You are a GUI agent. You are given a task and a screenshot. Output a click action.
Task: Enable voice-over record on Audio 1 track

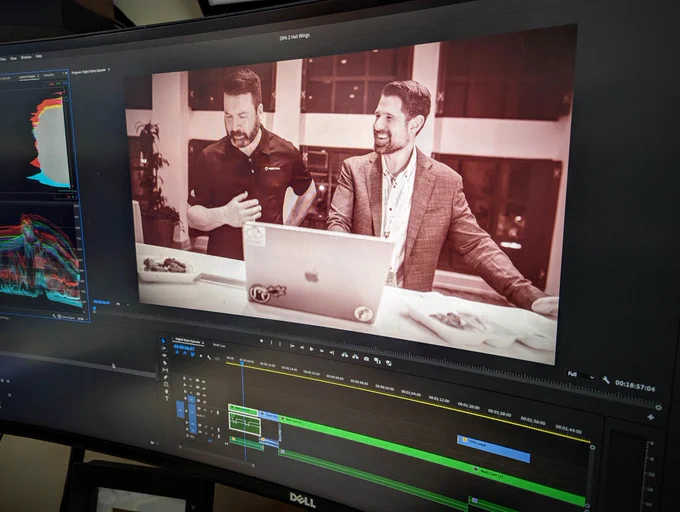pyautogui.click(x=218, y=413)
